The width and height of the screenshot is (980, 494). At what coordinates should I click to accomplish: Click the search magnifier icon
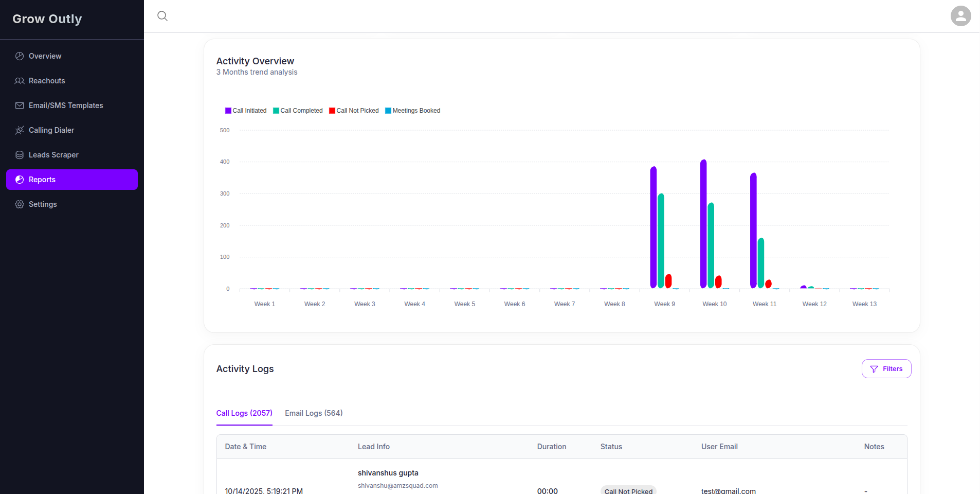162,16
